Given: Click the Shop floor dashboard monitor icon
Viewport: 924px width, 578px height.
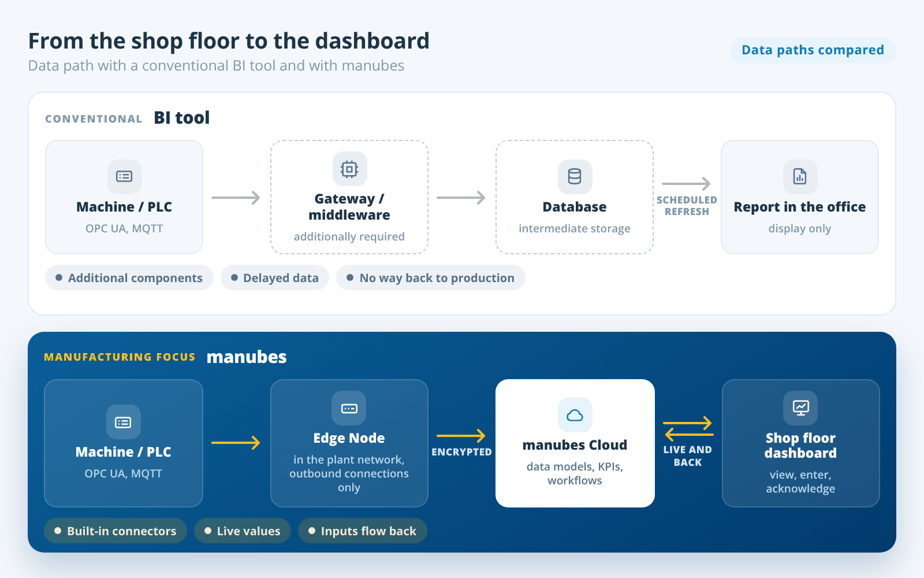Looking at the screenshot, I should pos(800,408).
